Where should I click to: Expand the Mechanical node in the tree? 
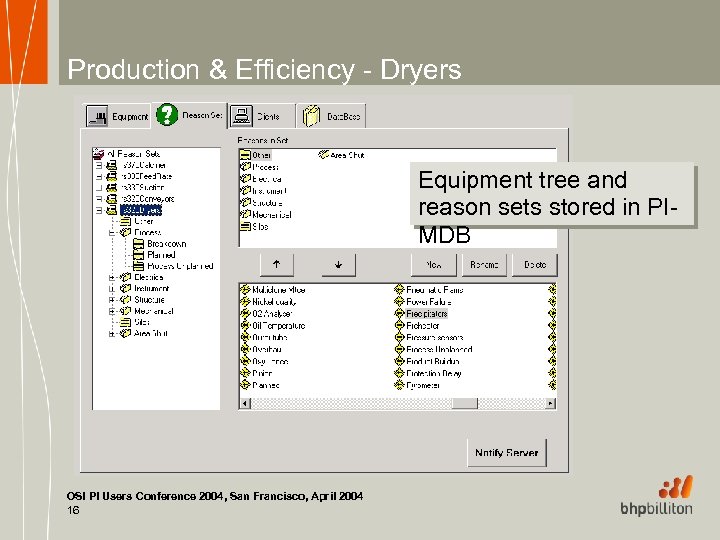113,311
